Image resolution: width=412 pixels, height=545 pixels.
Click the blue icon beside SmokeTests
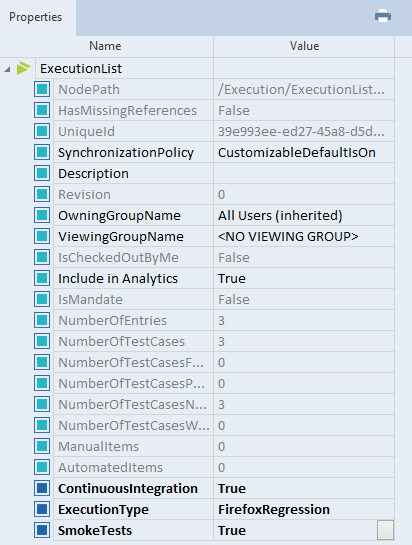pos(42,530)
